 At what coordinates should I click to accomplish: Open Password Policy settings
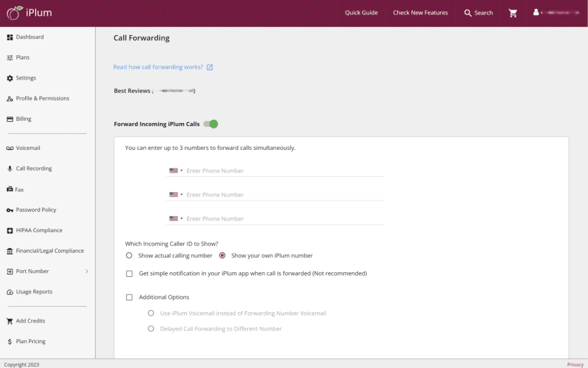click(36, 210)
